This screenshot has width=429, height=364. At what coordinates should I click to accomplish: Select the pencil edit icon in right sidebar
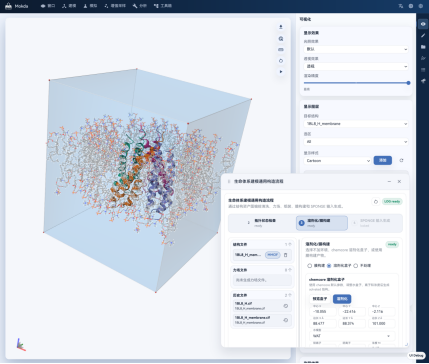423,35
